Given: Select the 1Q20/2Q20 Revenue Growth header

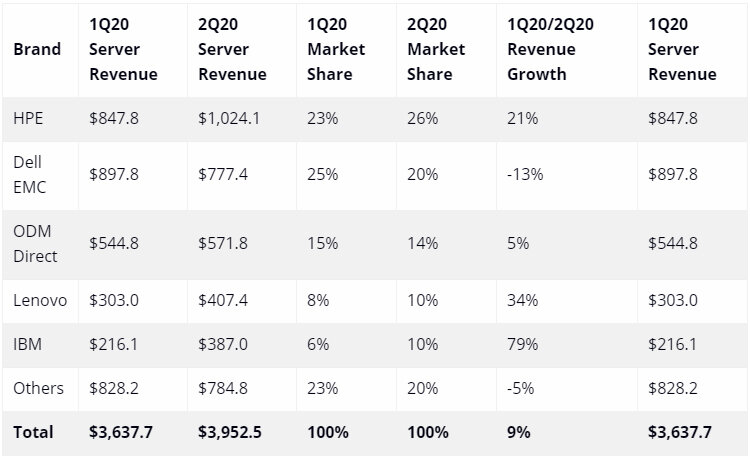Looking at the screenshot, I should click(x=550, y=49).
